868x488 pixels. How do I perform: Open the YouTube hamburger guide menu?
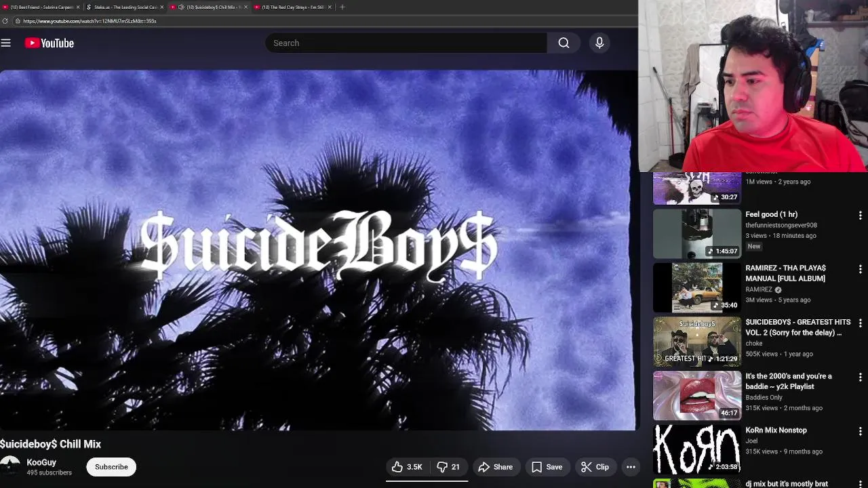(x=6, y=43)
